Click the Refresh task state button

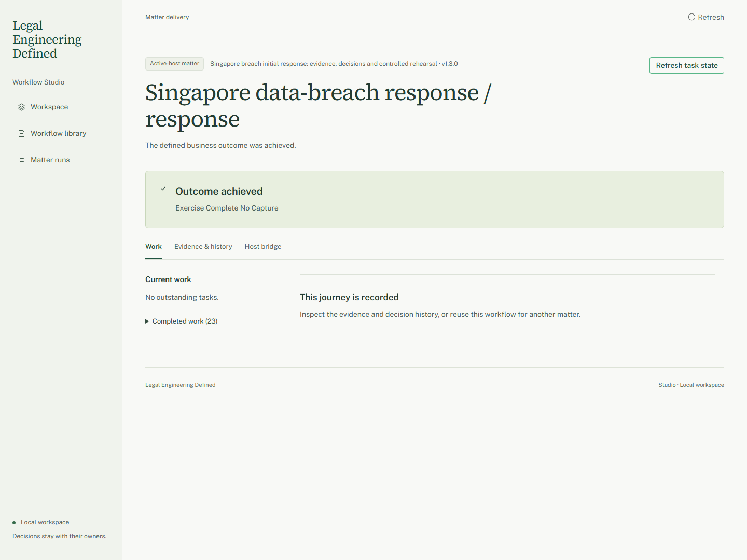pos(687,65)
